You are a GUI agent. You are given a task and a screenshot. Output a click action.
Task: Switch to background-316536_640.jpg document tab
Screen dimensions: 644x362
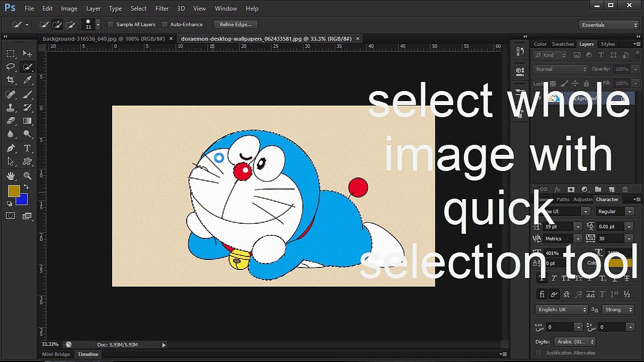pyautogui.click(x=104, y=38)
